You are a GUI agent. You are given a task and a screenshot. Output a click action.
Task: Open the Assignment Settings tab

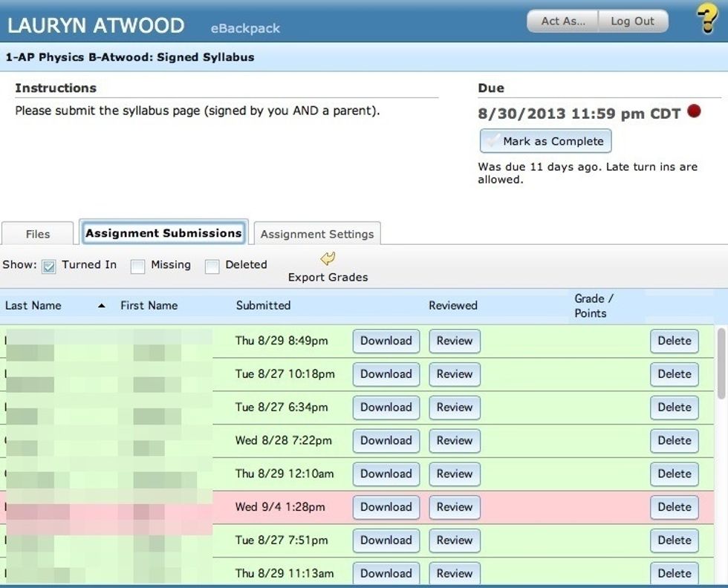point(316,234)
